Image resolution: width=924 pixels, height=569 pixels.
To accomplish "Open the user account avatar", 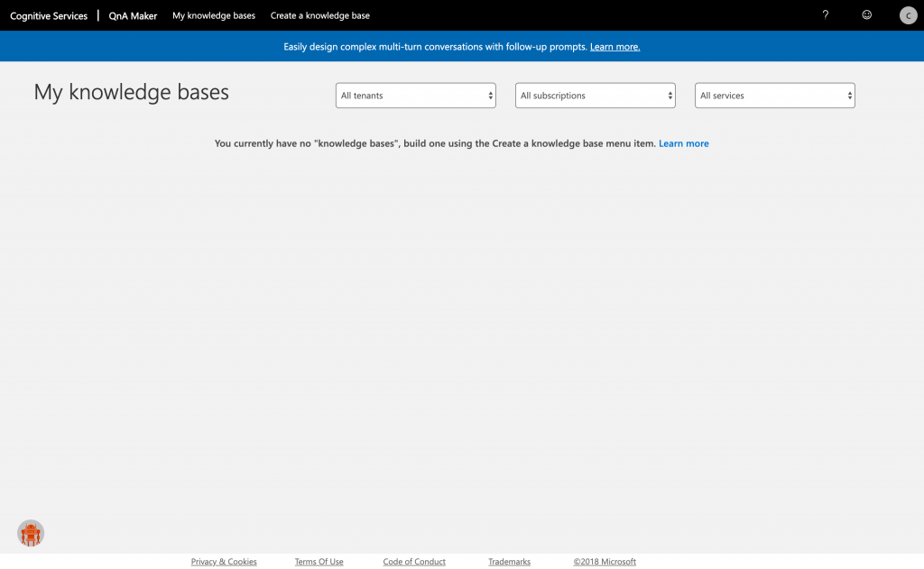I will pyautogui.click(x=908, y=15).
